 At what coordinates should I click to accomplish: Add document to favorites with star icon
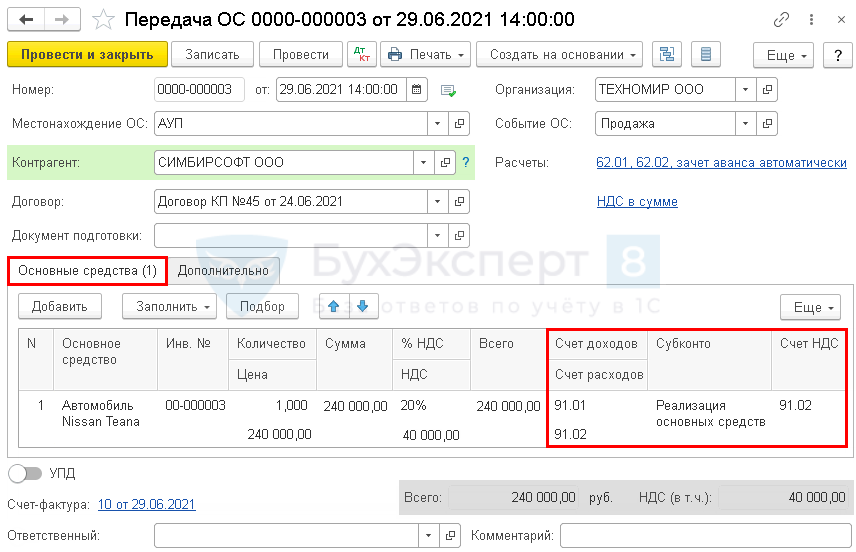(x=103, y=20)
